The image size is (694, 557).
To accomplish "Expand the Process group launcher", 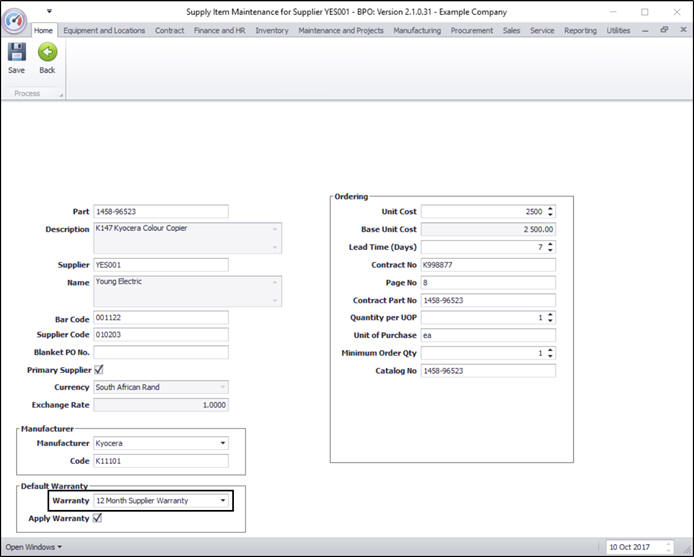I will (61, 94).
